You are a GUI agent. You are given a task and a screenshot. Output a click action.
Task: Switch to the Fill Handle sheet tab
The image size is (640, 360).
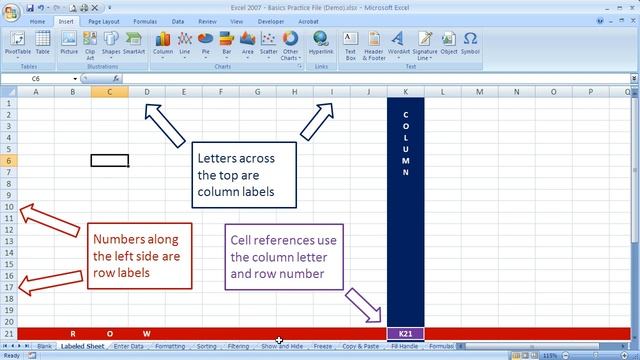(404, 346)
